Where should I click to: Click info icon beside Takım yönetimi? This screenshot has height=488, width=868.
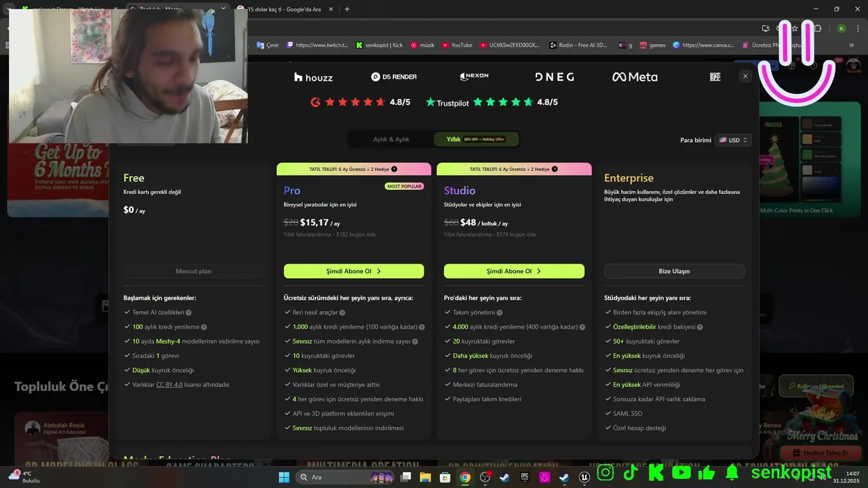tap(500, 312)
